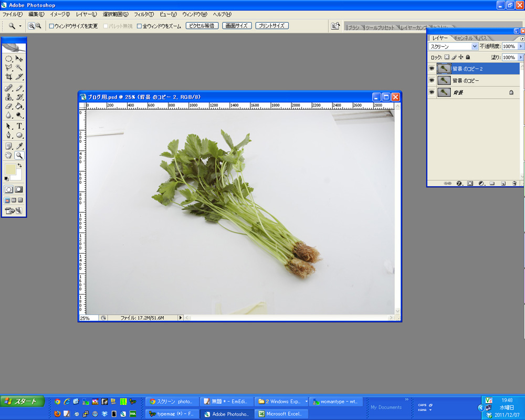This screenshot has width=525, height=420.
Task: Select the Paint Bucket tool
Action: tap(19, 106)
